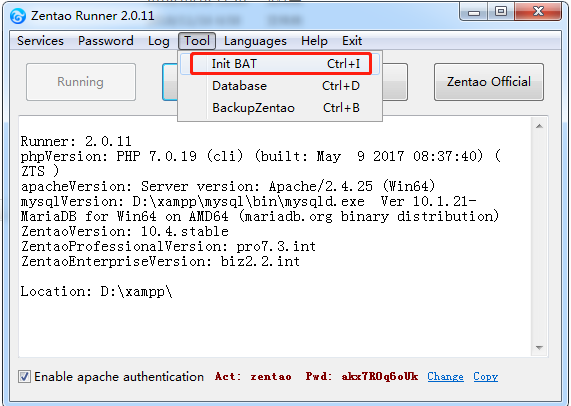This screenshot has height=406, width=571.
Task: Select Database menu entry
Action: (280, 86)
